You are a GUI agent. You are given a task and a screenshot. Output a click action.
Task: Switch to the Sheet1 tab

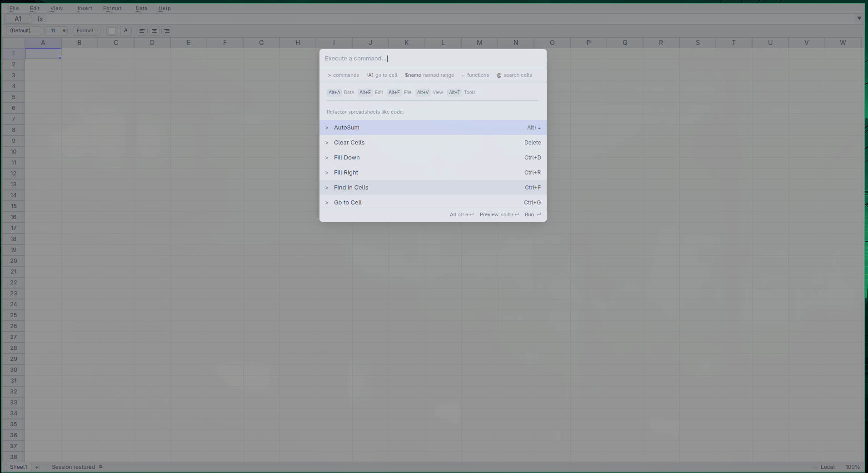pos(18,467)
